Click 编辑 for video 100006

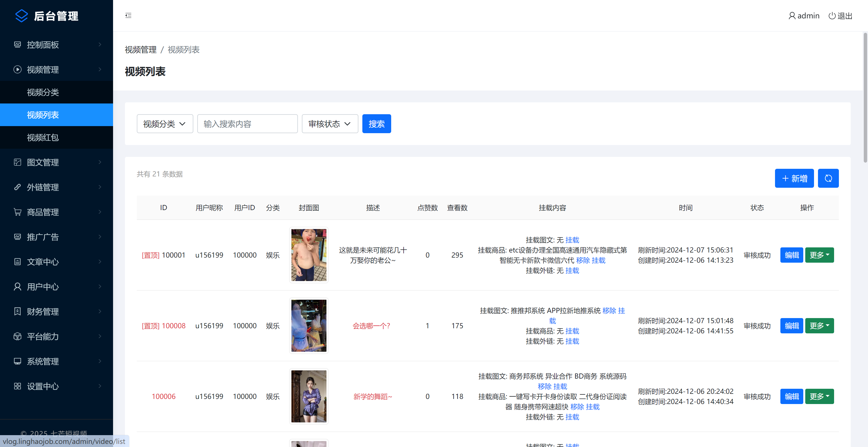click(x=791, y=396)
